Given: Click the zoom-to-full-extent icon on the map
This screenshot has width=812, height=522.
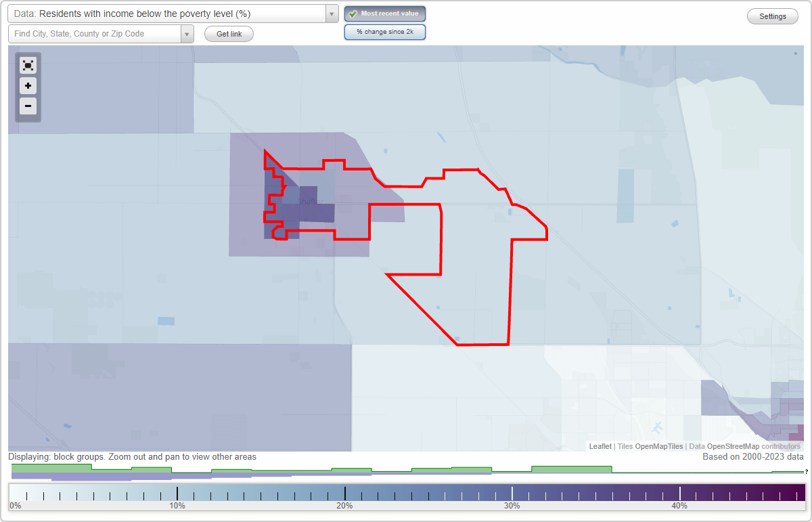Looking at the screenshot, I should click(x=28, y=65).
